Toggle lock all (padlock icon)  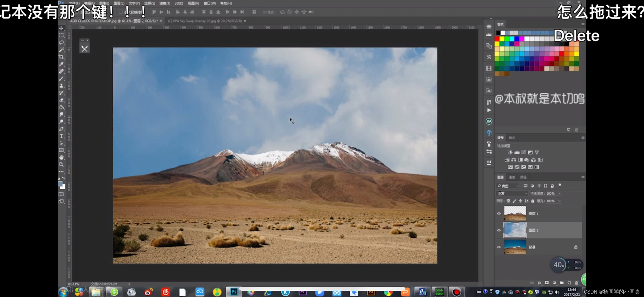tap(533, 201)
